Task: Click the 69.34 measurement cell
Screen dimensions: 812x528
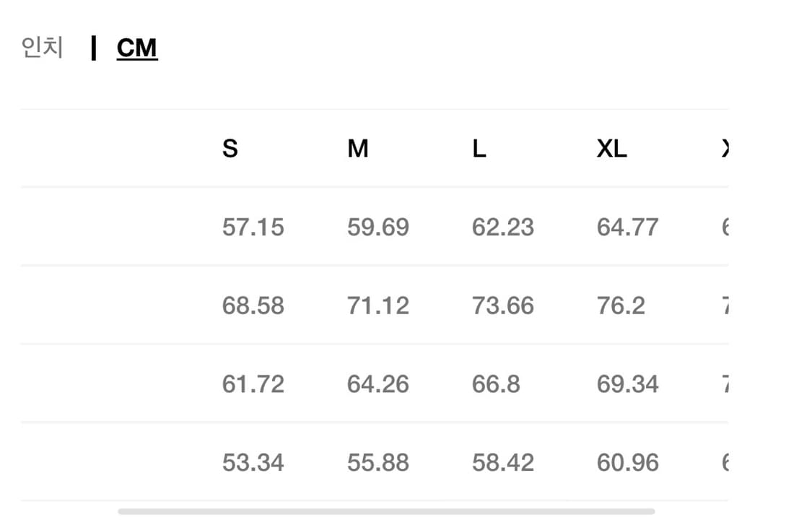Action: tap(627, 384)
